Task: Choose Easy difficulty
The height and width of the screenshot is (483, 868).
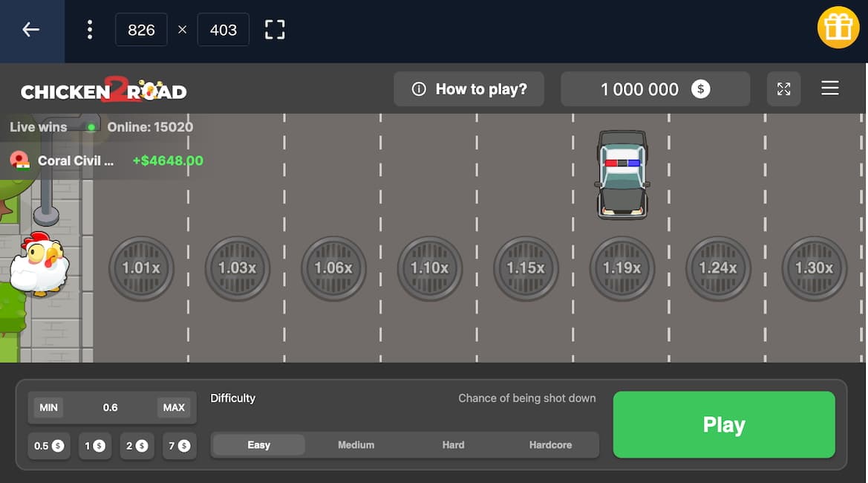Action: click(x=258, y=445)
